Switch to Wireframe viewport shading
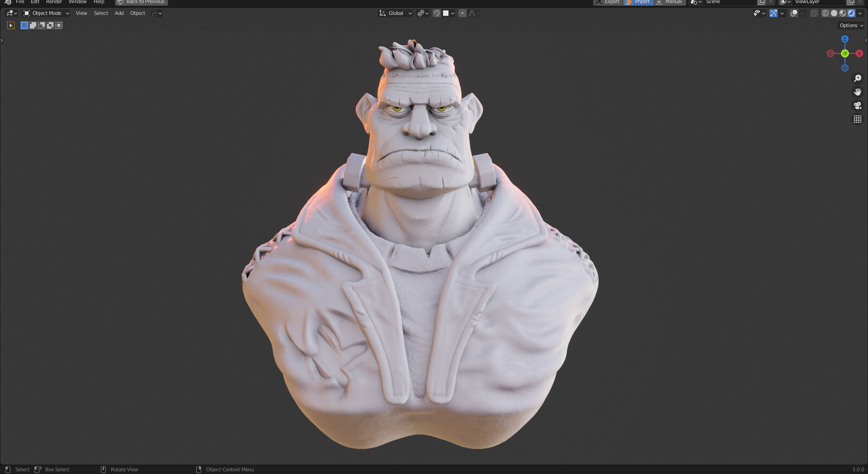The height and width of the screenshot is (474, 868). point(825,13)
